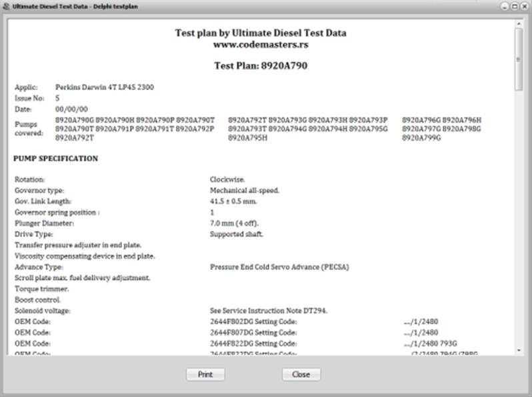Click 'Pressure End Cold Servo Advance (PECSA)'

[279, 267]
